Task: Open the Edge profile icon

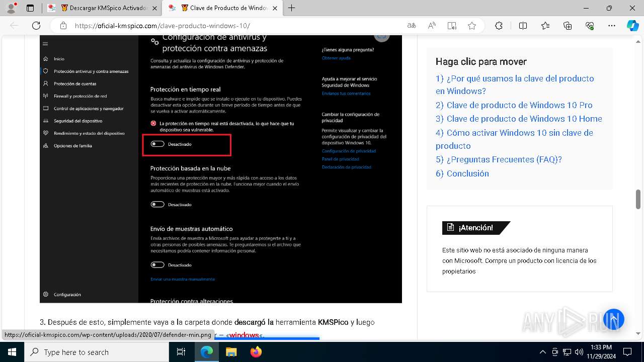Action: click(11, 8)
